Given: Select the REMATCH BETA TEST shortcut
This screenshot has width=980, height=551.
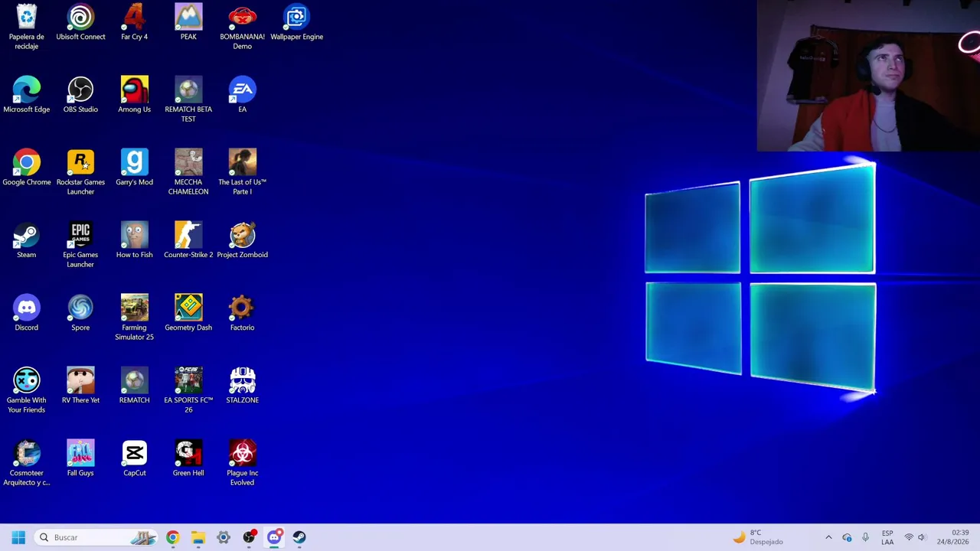Looking at the screenshot, I should (188, 99).
